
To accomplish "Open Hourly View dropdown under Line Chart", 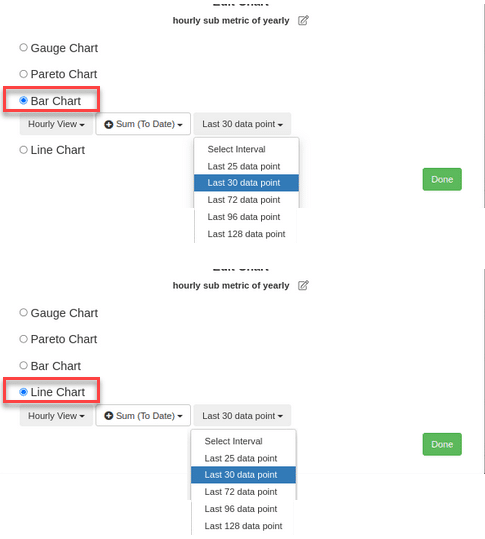I will (x=56, y=416).
